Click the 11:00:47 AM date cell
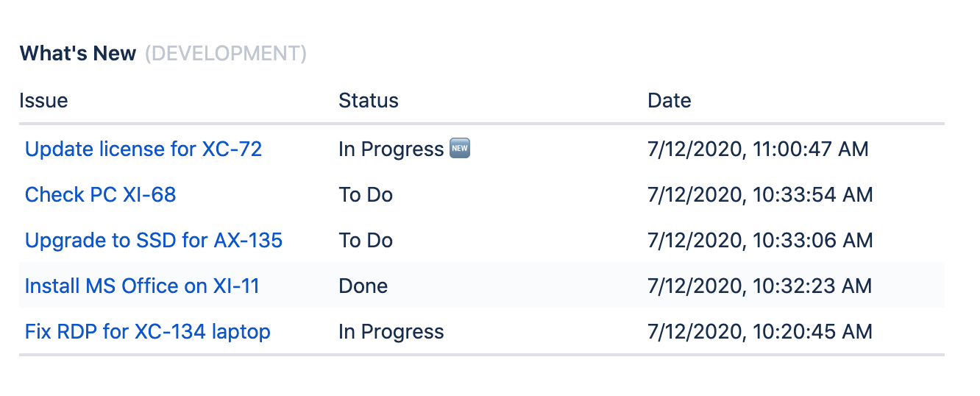 pyautogui.click(x=758, y=149)
